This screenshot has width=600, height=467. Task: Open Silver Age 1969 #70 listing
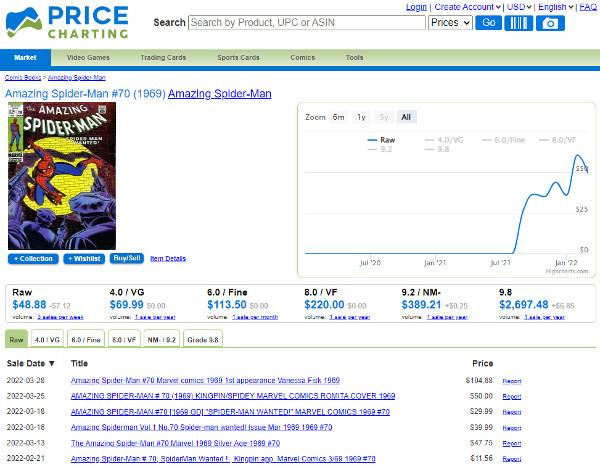tap(176, 443)
